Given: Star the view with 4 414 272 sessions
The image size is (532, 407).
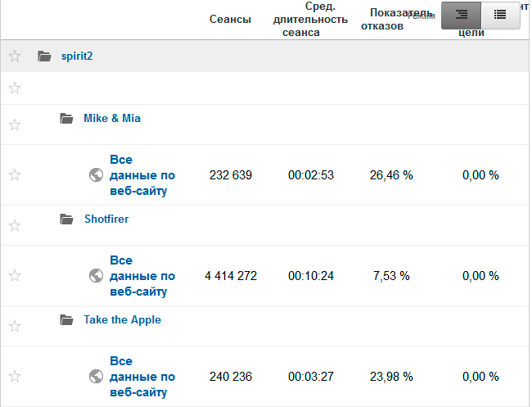Looking at the screenshot, I should pyautogui.click(x=14, y=276).
